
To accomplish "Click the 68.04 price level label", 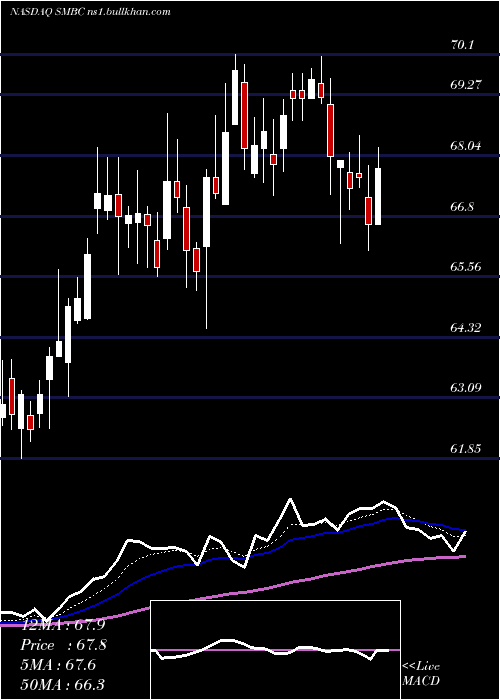I will pos(466,146).
